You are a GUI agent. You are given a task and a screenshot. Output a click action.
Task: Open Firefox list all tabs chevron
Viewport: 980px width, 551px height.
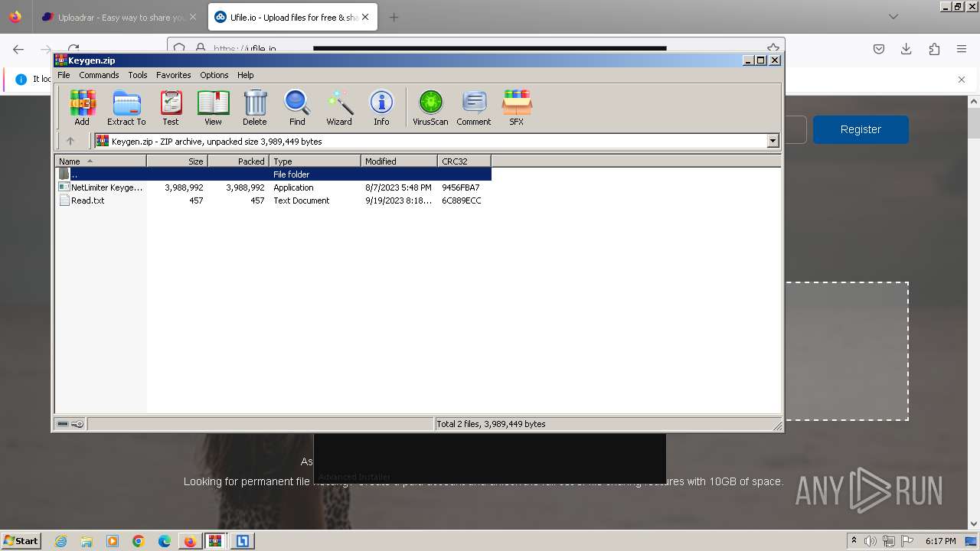893,17
